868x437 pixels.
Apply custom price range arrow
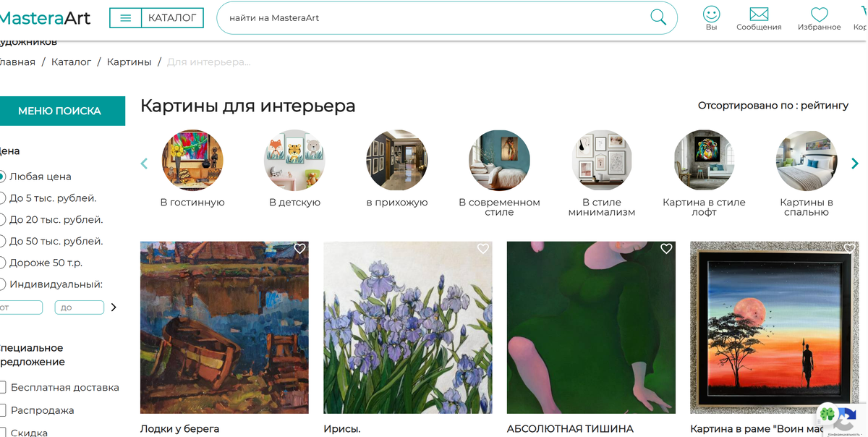point(113,307)
